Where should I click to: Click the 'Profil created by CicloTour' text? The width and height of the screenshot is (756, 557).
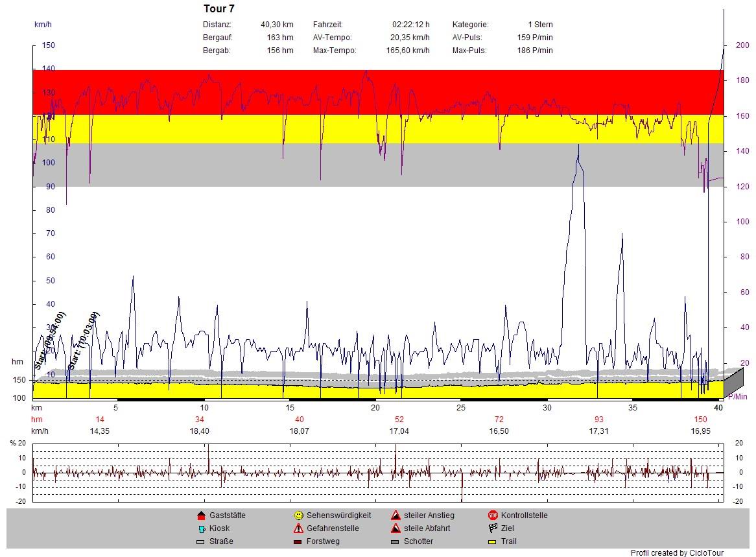677,553
